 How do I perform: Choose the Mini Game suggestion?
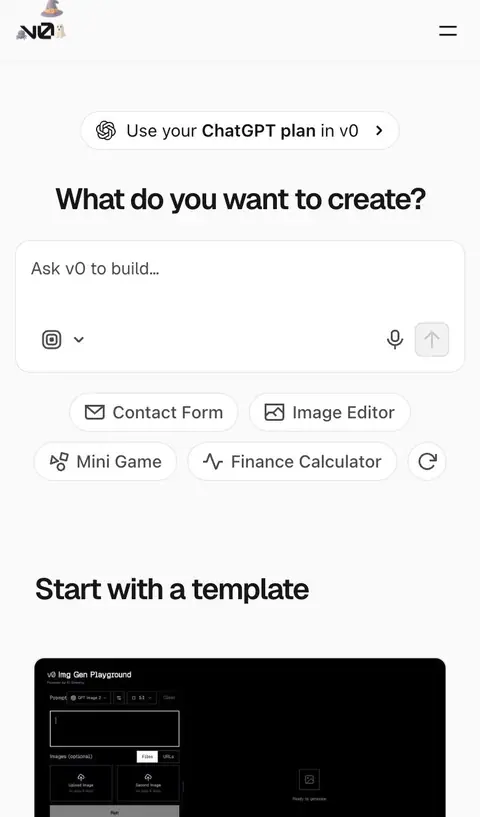[105, 461]
